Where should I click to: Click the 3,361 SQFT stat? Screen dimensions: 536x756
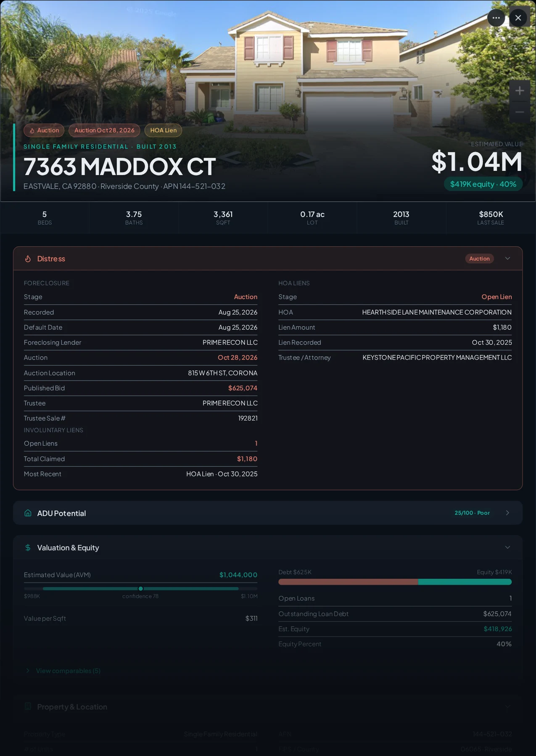(223, 218)
